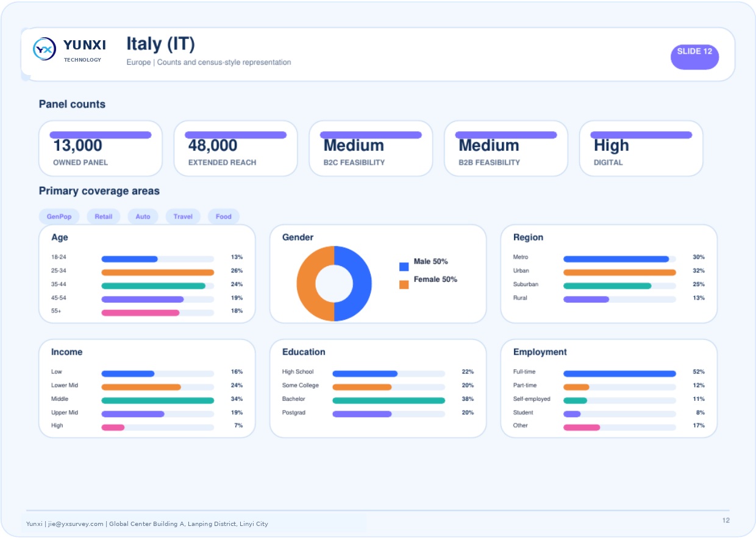756x540 pixels.
Task: Click the Region Urban progress bar
Action: [x=619, y=273]
